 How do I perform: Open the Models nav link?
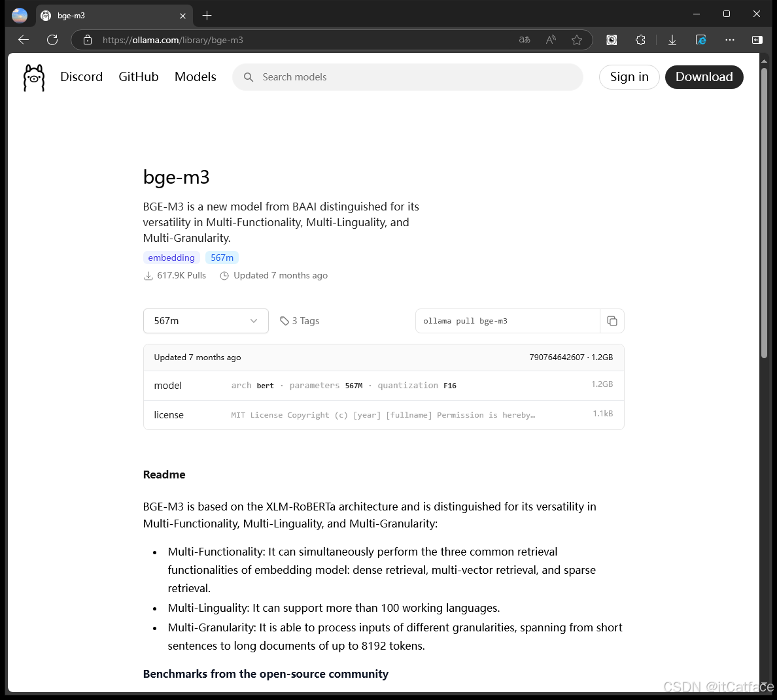[196, 76]
